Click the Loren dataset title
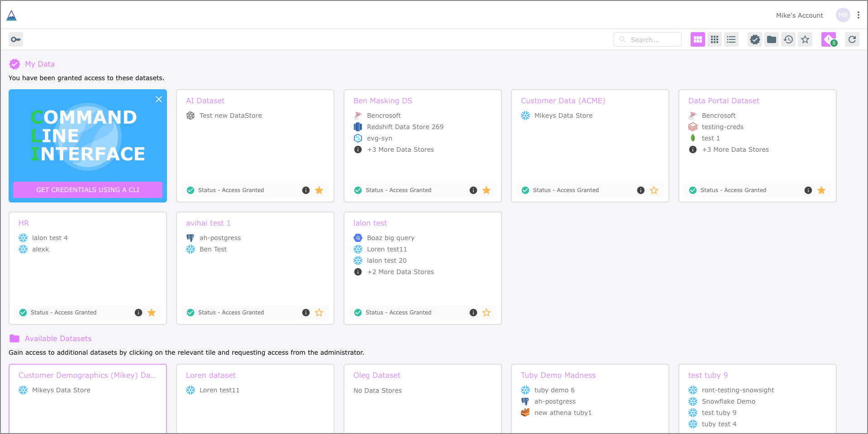Image resolution: width=868 pixels, height=434 pixels. tap(211, 375)
